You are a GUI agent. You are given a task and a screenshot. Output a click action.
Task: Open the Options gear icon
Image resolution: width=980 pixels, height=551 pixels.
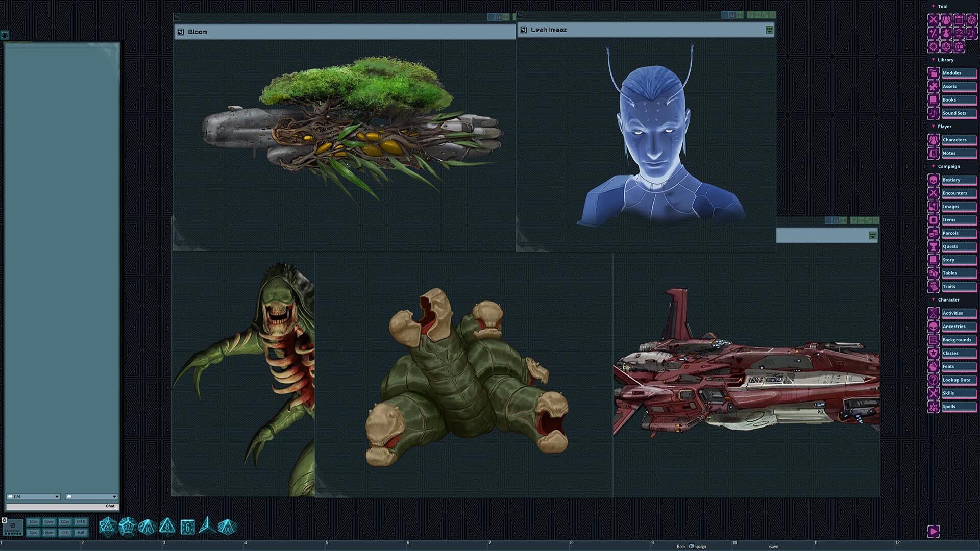coord(933,47)
